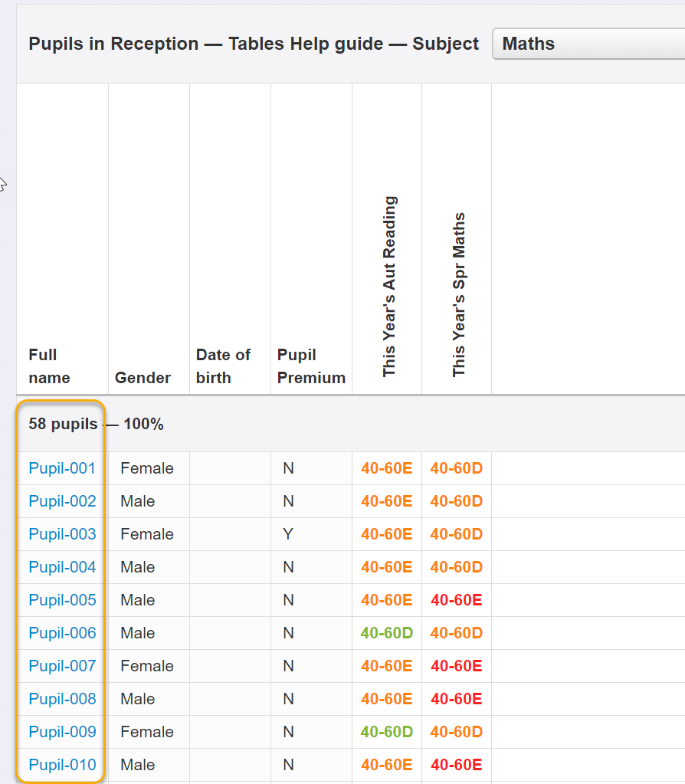This screenshot has width=685, height=784.
Task: Open Pupil-004 record link
Action: click(62, 568)
